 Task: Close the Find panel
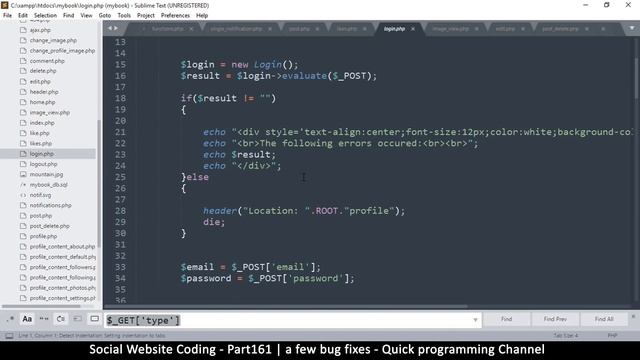(x=633, y=316)
